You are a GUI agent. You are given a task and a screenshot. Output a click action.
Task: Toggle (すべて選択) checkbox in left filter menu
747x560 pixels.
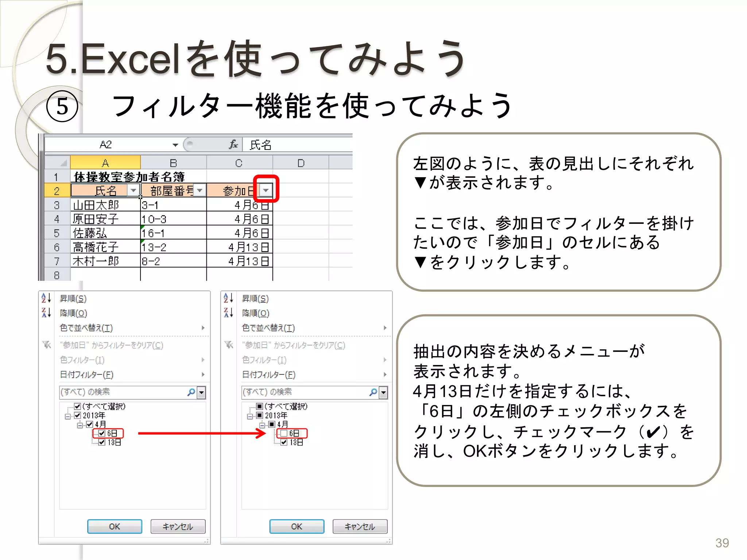click(x=77, y=406)
